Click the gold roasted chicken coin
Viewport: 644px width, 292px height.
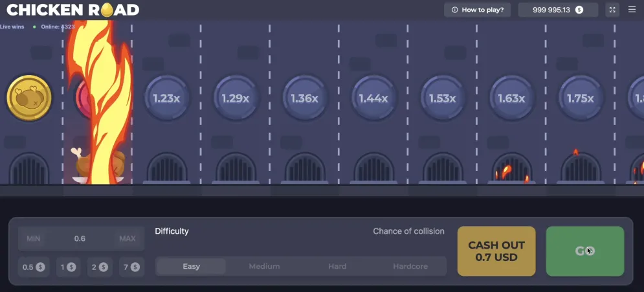29,98
